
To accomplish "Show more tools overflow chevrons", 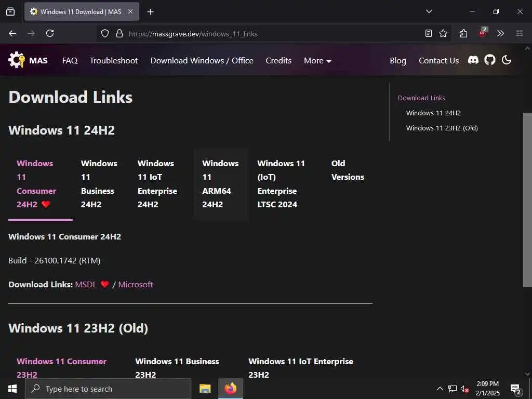I will click(x=500, y=33).
